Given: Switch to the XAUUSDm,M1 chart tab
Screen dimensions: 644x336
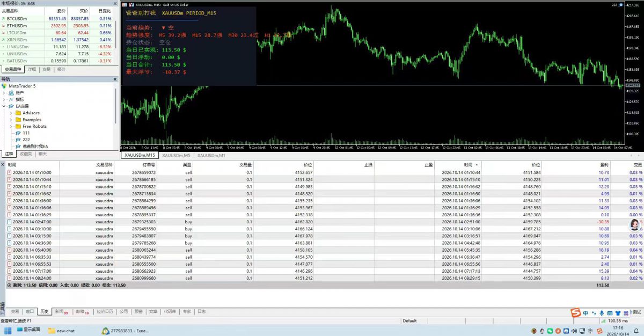Looking at the screenshot, I should click(x=211, y=155).
